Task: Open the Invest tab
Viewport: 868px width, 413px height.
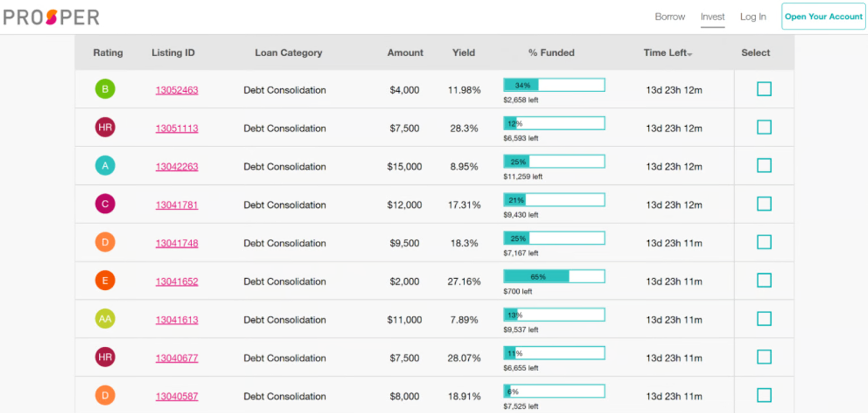Action: (x=712, y=17)
